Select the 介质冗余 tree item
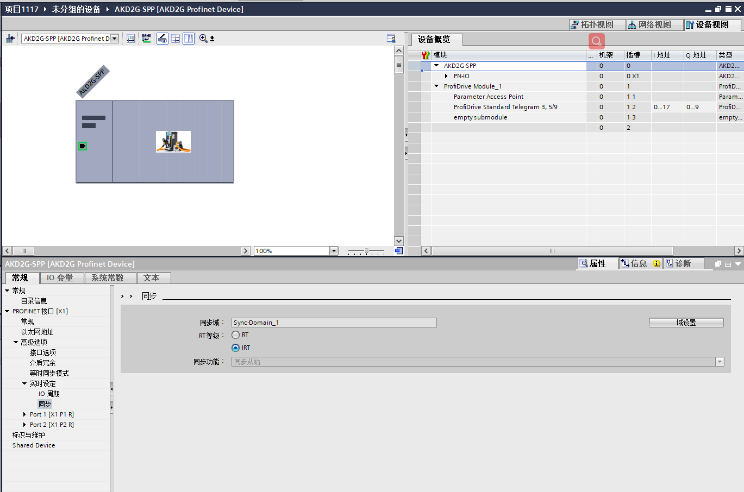744x492 pixels. pyautogui.click(x=42, y=363)
